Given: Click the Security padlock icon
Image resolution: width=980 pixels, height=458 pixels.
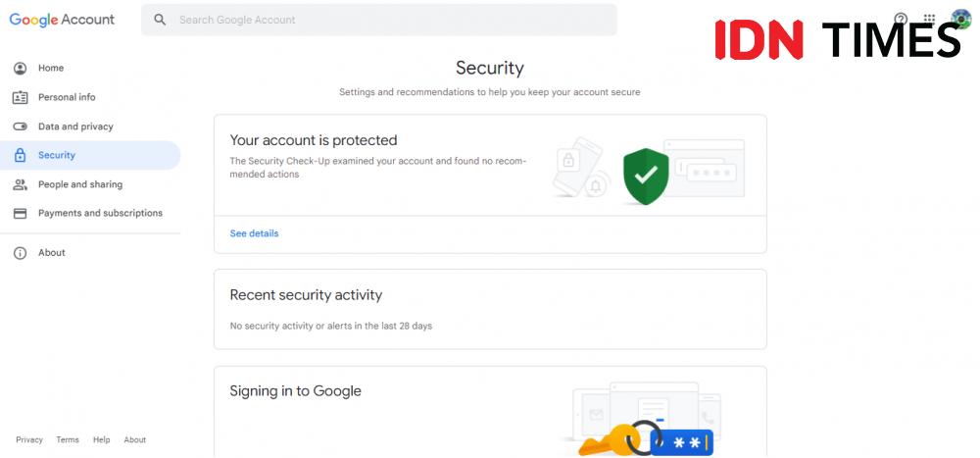Looking at the screenshot, I should click(20, 155).
